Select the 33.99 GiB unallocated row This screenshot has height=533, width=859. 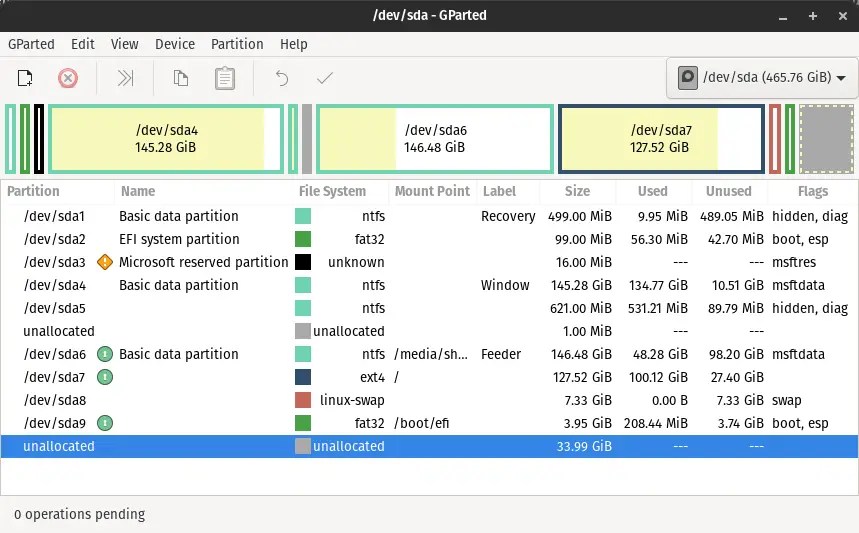[x=430, y=446]
